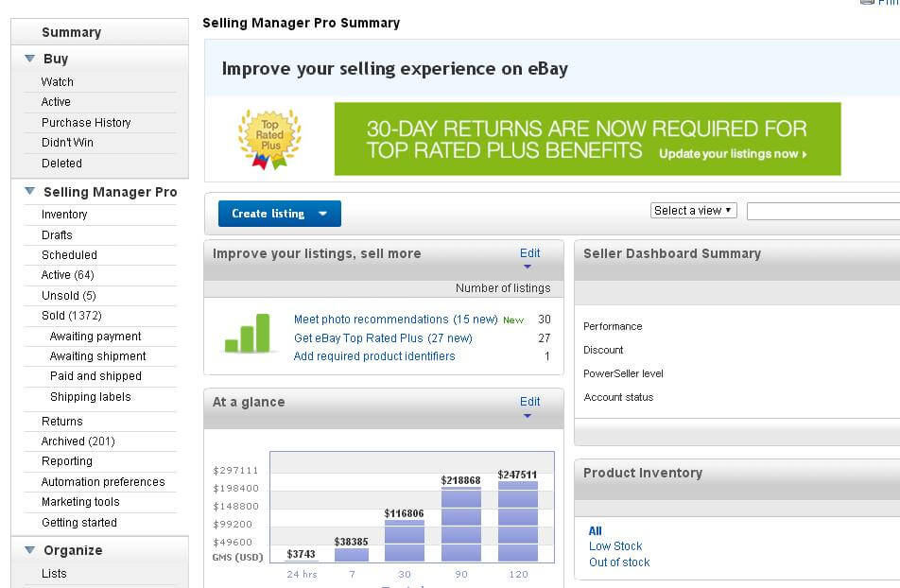Open Getting started
This screenshot has width=900, height=588.
coord(79,523)
